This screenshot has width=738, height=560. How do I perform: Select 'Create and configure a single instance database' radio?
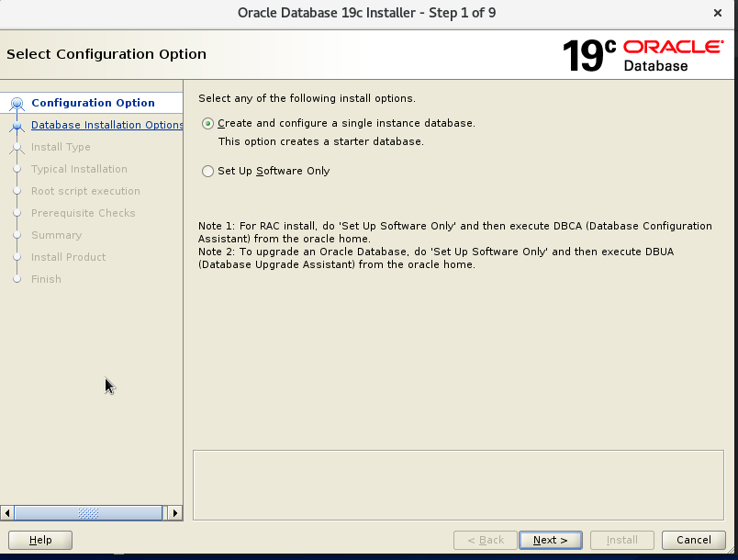click(x=207, y=123)
